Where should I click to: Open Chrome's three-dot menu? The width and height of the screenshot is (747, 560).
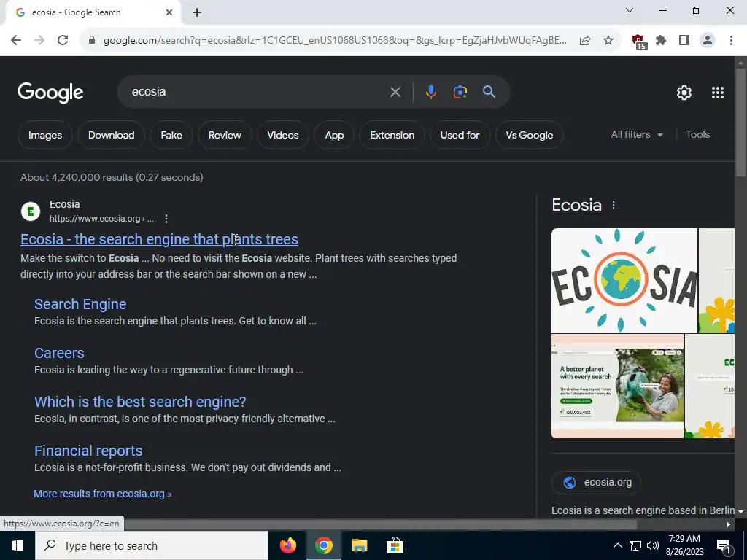(x=731, y=41)
